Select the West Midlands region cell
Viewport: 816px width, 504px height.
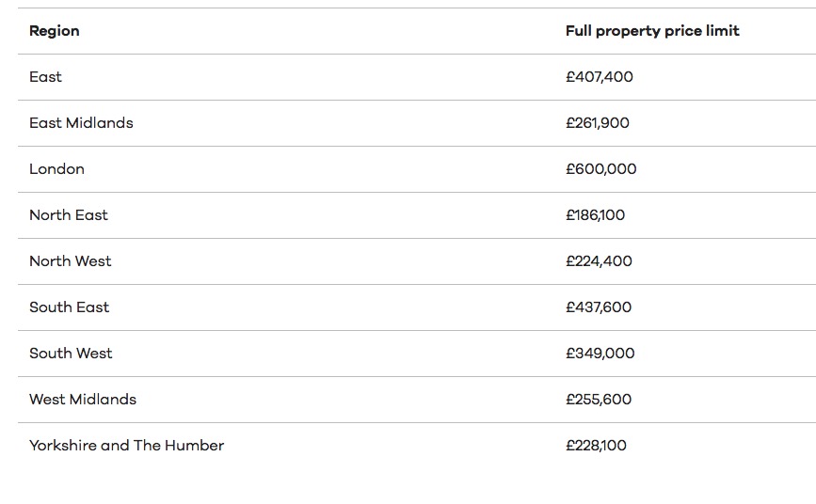83,400
